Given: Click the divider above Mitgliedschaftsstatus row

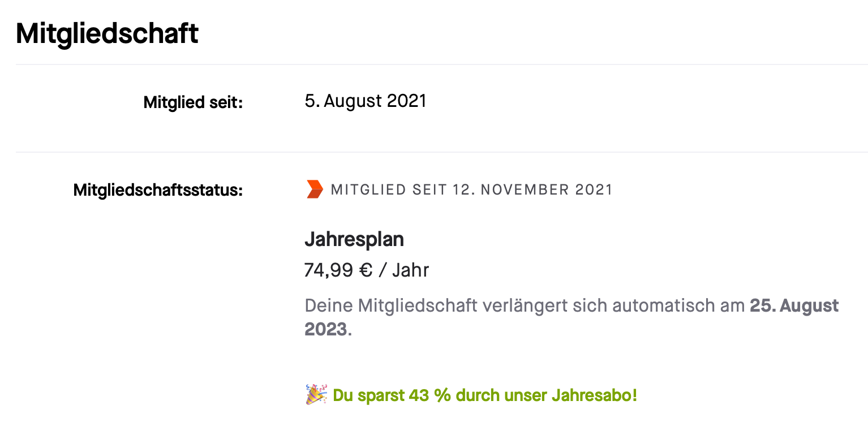Looking at the screenshot, I should click(441, 152).
